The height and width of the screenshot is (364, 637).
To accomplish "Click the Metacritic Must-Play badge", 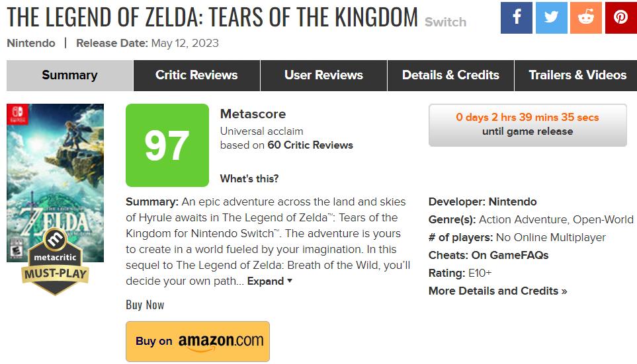I will [x=56, y=262].
